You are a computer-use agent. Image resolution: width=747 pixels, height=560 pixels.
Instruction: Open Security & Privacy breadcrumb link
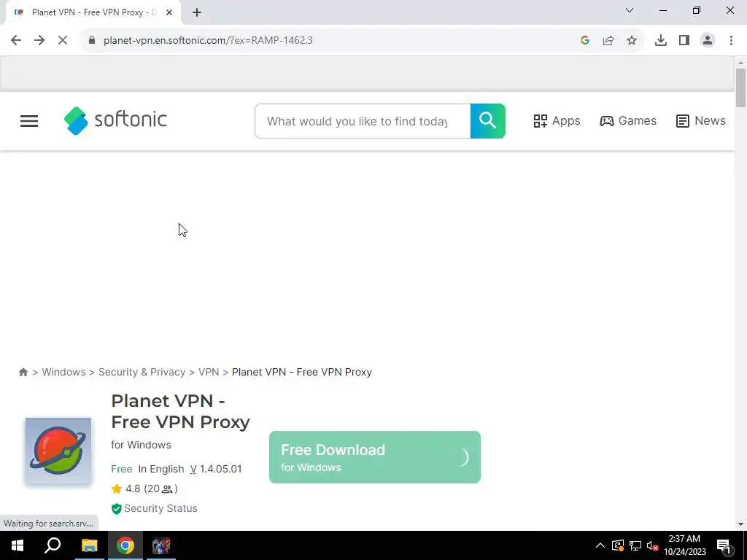pyautogui.click(x=142, y=372)
